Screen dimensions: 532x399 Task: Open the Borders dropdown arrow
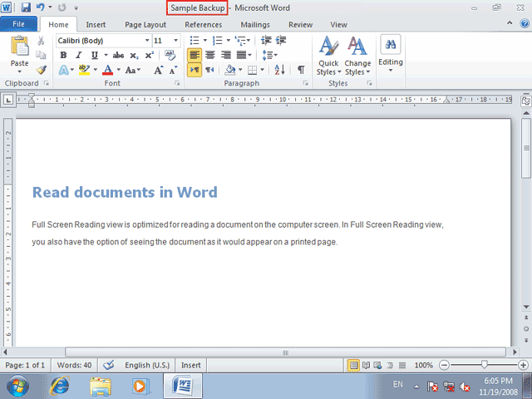click(x=263, y=70)
